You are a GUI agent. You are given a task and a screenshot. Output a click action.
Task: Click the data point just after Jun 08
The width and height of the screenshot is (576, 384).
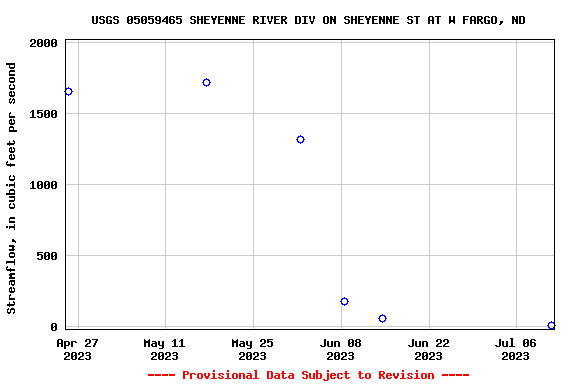tap(344, 302)
